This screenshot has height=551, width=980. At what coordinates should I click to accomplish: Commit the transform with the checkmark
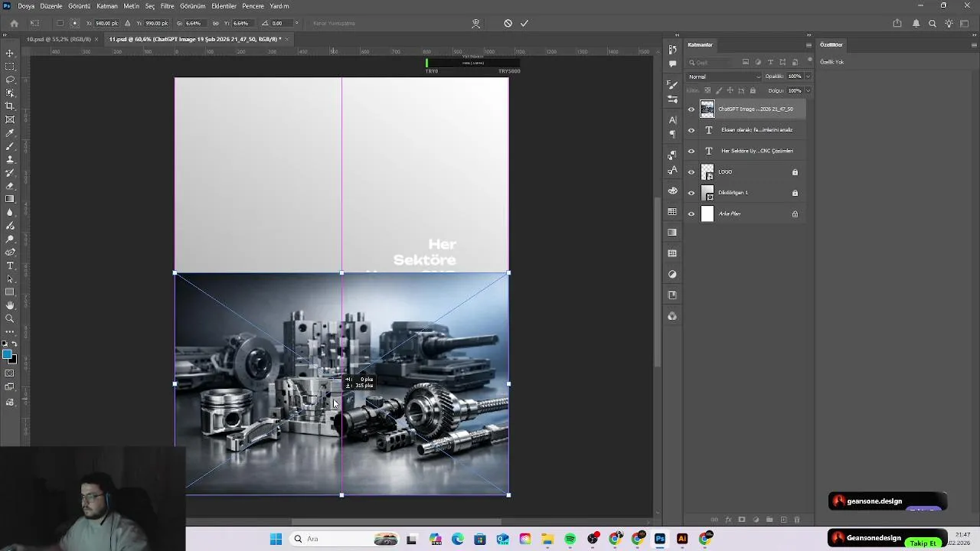(x=524, y=23)
